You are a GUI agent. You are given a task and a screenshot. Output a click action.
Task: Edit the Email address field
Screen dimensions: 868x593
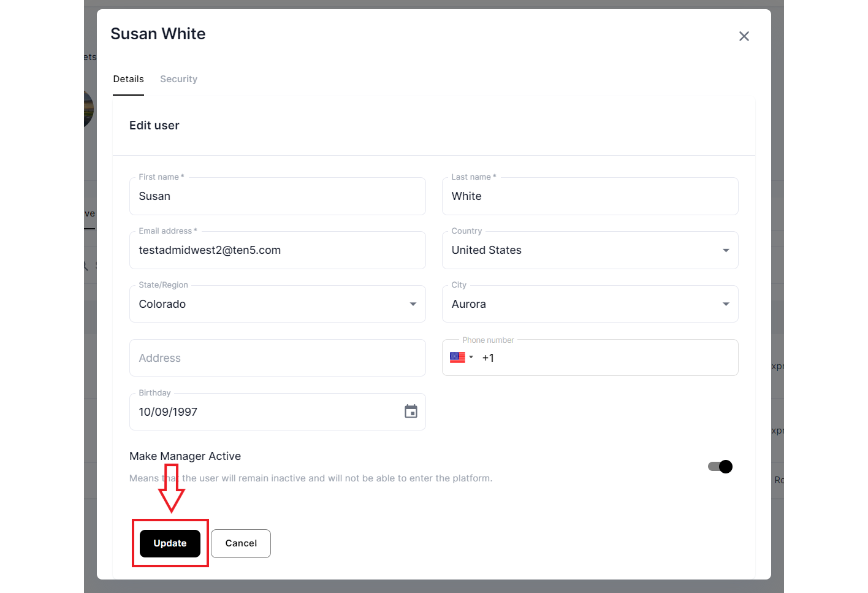click(277, 250)
